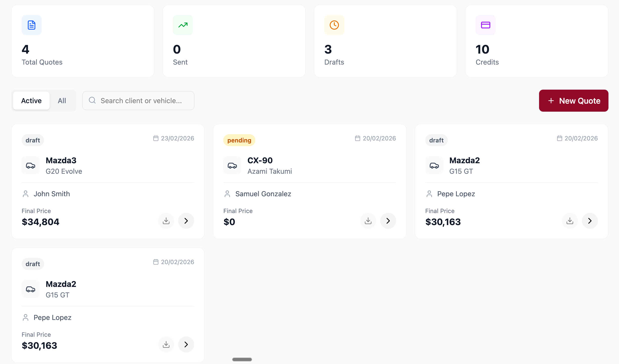Image resolution: width=619 pixels, height=364 pixels.
Task: Click the calendar icon beside the CX-90 date
Action: 357,138
